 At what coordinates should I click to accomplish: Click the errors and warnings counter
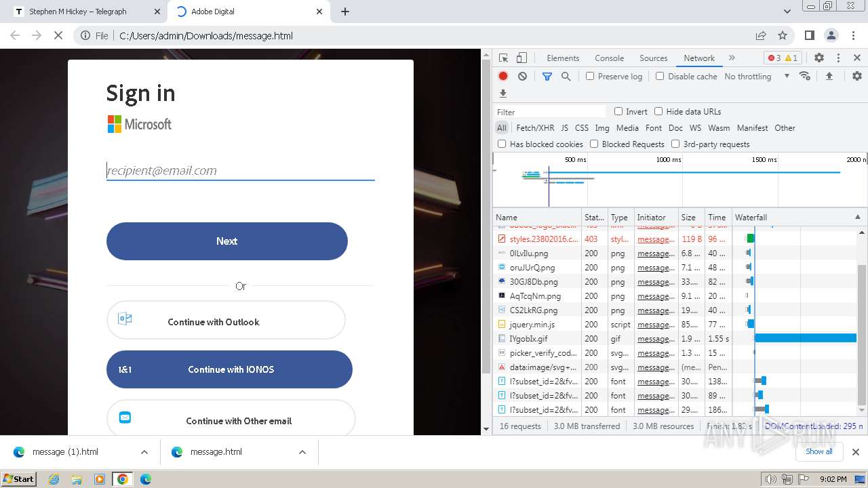(x=783, y=58)
